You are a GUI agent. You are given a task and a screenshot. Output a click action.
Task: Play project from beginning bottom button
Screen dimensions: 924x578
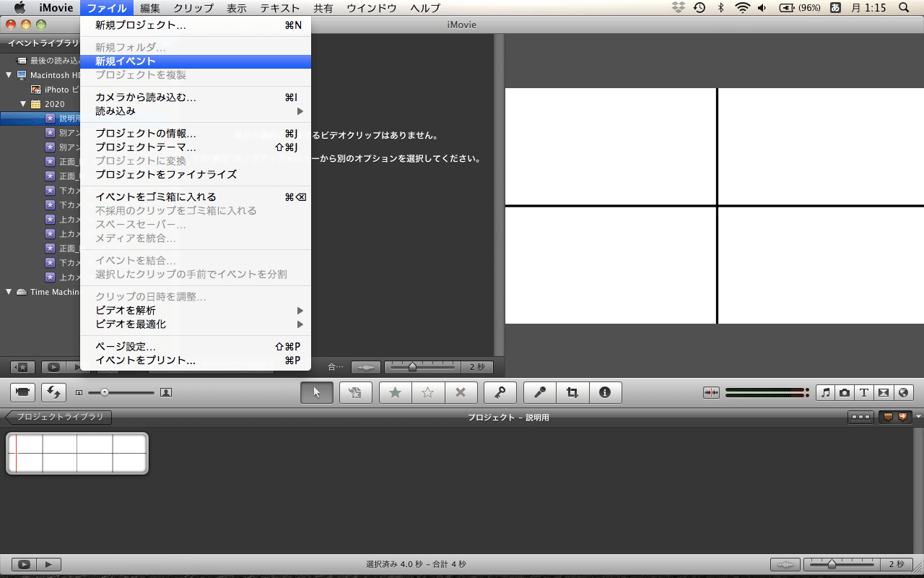point(49,564)
